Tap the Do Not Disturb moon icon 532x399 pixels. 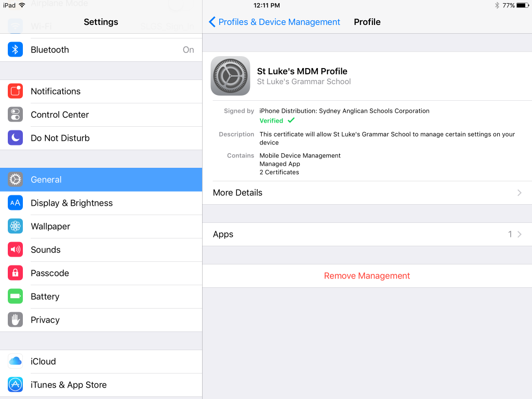(x=15, y=138)
